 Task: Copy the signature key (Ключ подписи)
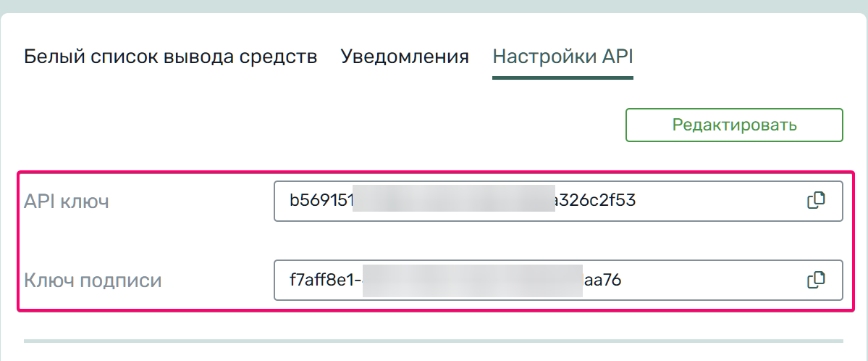816,279
